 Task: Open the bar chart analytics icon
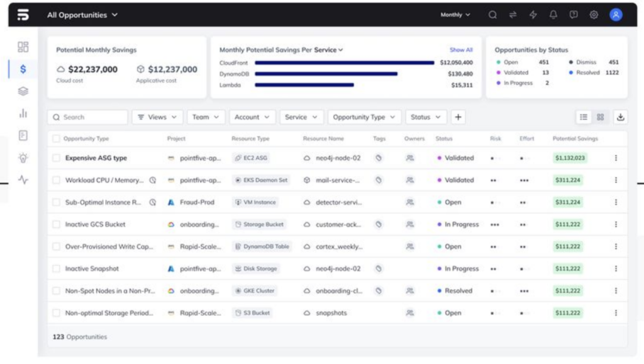click(x=23, y=114)
